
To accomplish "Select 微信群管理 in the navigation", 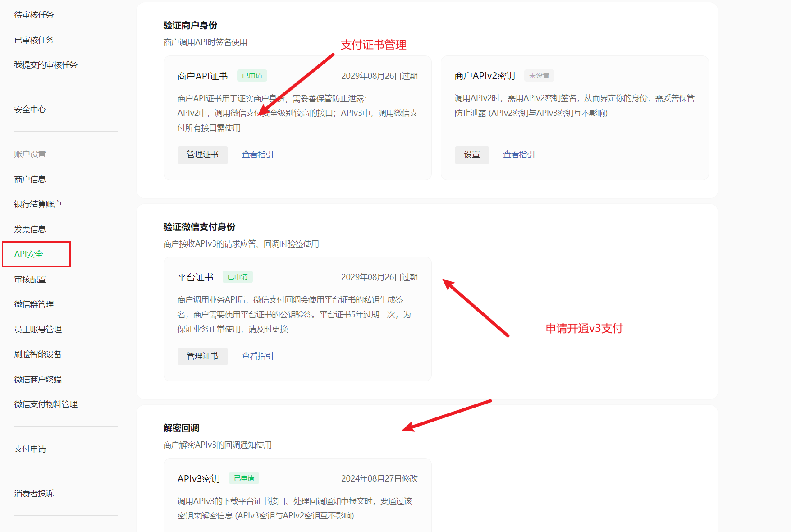I will [34, 304].
